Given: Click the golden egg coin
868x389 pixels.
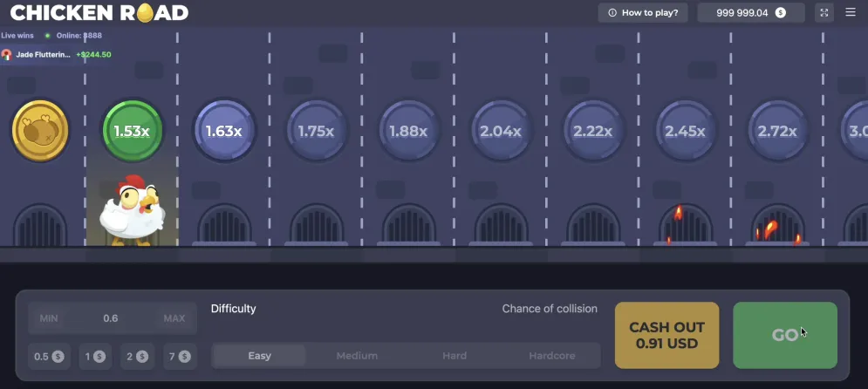Looking at the screenshot, I should click(x=40, y=131).
